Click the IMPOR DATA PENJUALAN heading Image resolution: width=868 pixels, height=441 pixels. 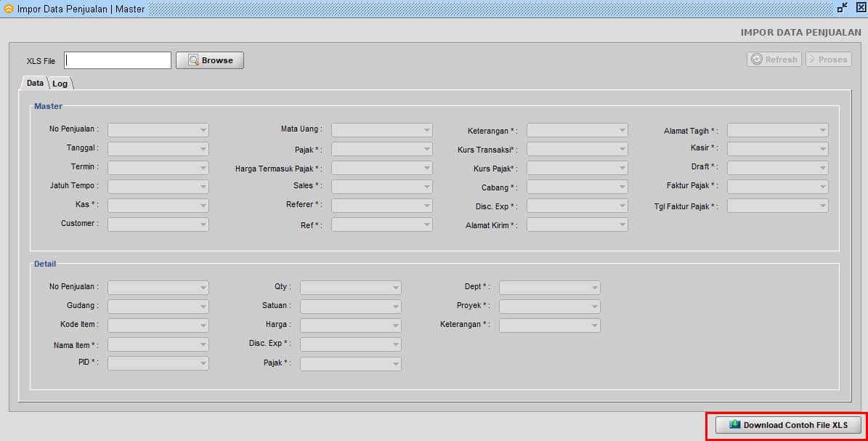[x=800, y=33]
